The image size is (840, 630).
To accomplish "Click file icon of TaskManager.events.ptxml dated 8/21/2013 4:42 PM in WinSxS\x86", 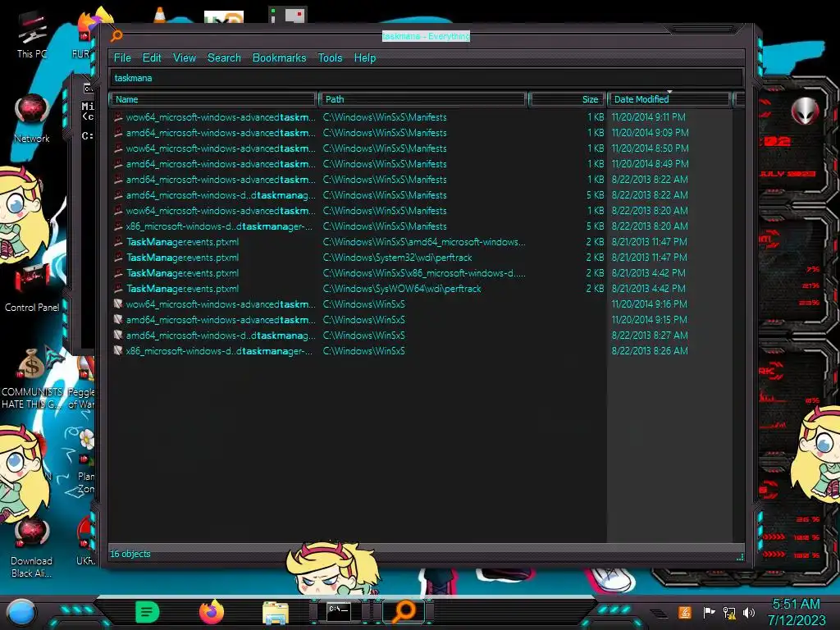I will tap(118, 272).
